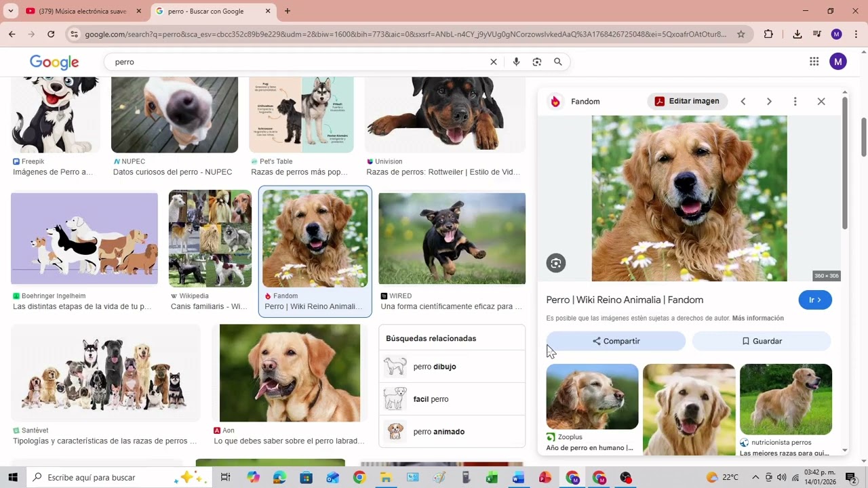This screenshot has height=488, width=868.
Task: Select related search perro dibujo
Action: point(452,367)
